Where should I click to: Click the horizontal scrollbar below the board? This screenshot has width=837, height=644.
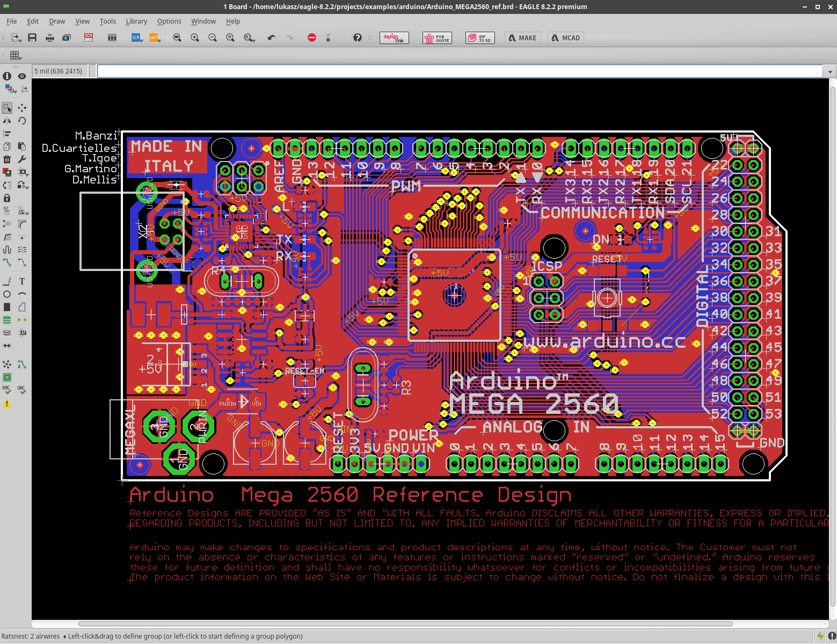tap(405, 624)
